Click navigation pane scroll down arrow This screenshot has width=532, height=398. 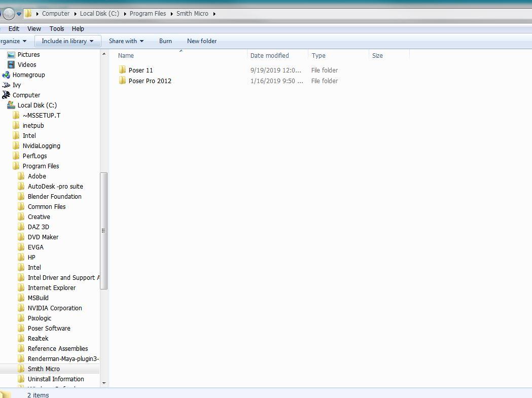104,383
